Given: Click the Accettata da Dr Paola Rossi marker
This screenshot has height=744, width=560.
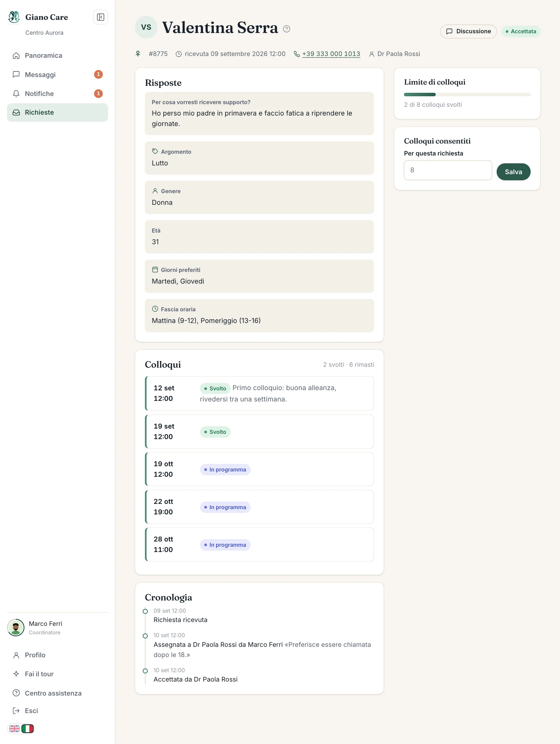Looking at the screenshot, I should (x=145, y=671).
